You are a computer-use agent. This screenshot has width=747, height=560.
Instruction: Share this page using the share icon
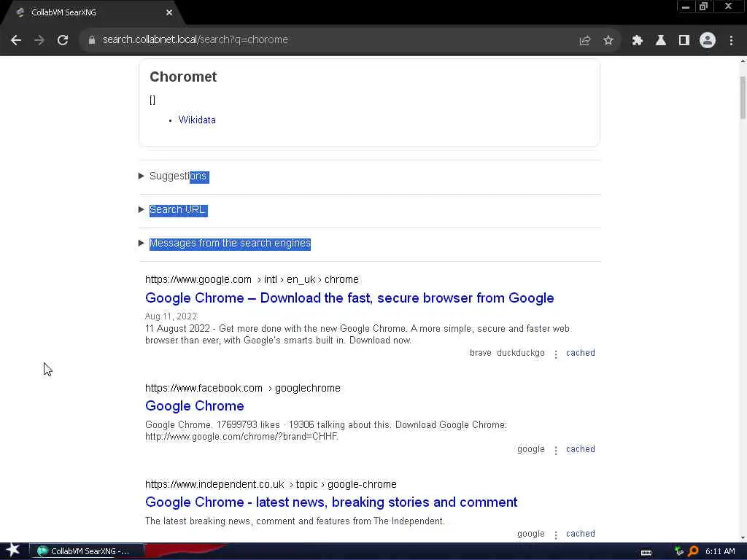pos(584,41)
